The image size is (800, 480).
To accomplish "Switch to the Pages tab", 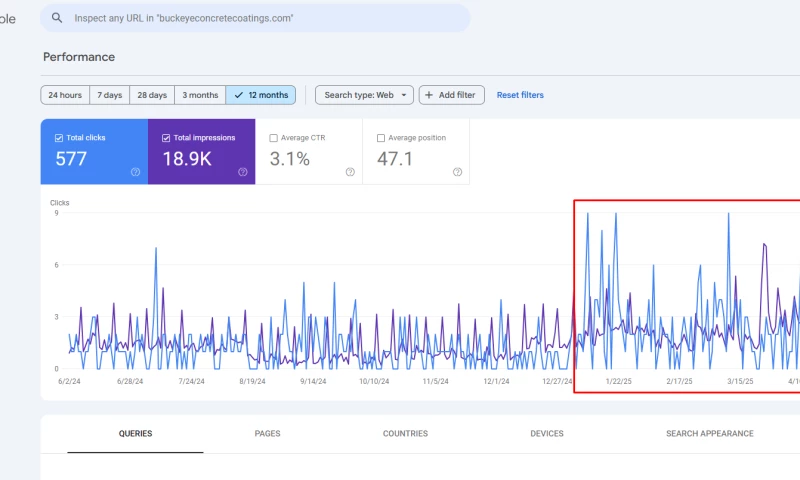I will point(267,434).
